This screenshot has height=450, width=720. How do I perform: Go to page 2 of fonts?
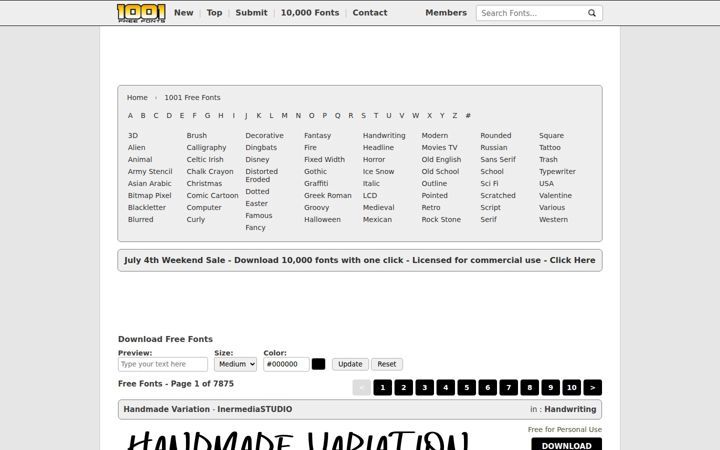404,388
